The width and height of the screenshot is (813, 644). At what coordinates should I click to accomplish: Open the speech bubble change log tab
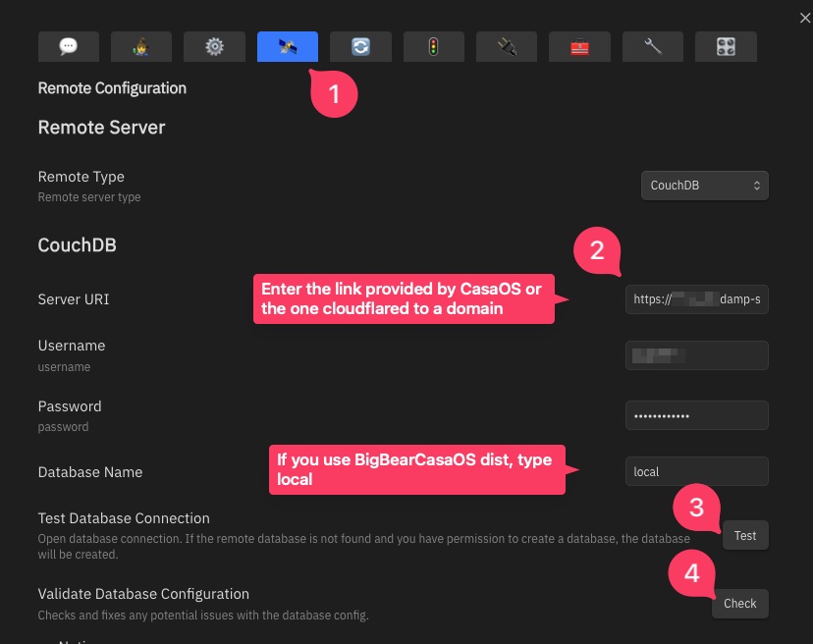coord(69,47)
